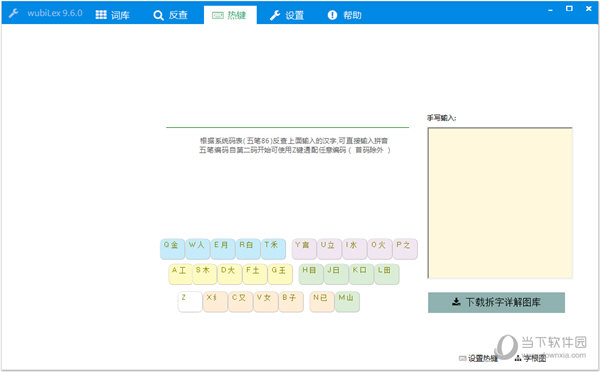Screen dimensions: 600x372
Task: Click the M山 key
Action: (347, 302)
